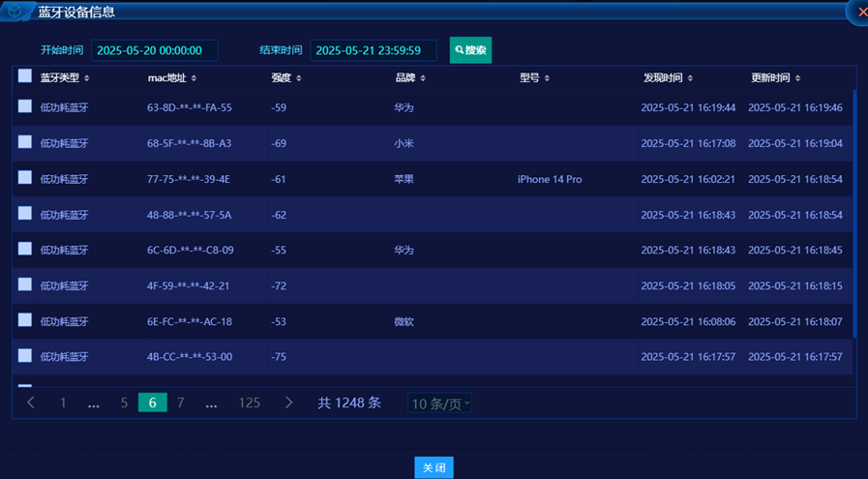Sort by mac地址 column arrows
This screenshot has width=868, height=479.
pyautogui.click(x=194, y=78)
